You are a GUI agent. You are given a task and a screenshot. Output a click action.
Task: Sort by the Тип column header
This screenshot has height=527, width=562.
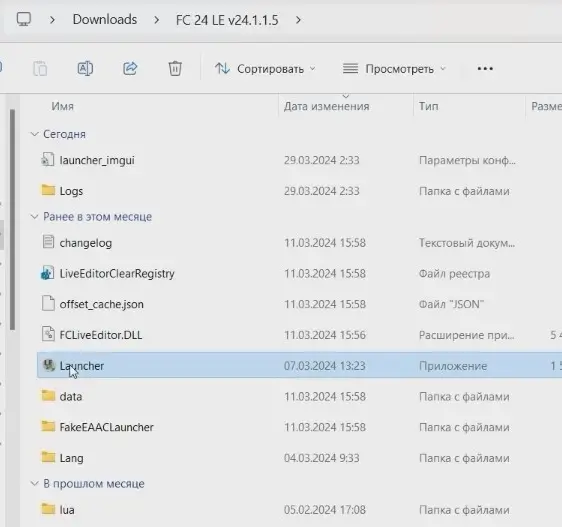point(429,106)
